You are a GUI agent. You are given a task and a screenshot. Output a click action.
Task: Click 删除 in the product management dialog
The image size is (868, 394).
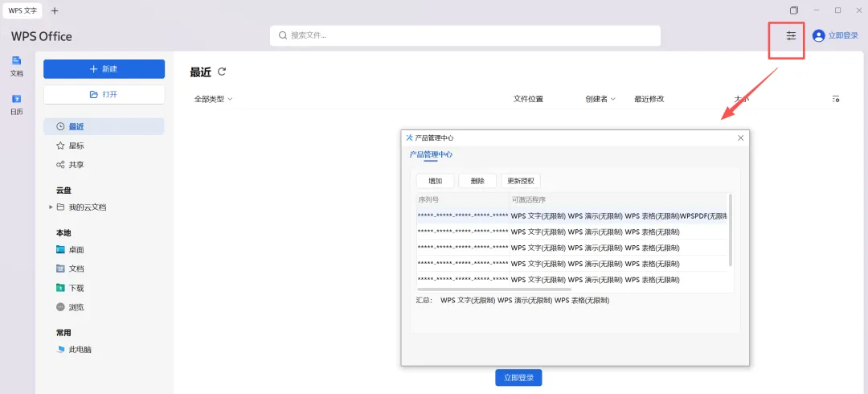pyautogui.click(x=477, y=181)
